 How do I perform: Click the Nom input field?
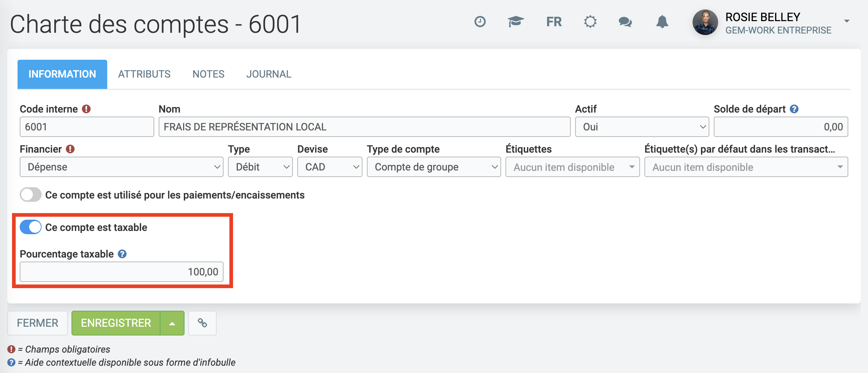tap(364, 127)
